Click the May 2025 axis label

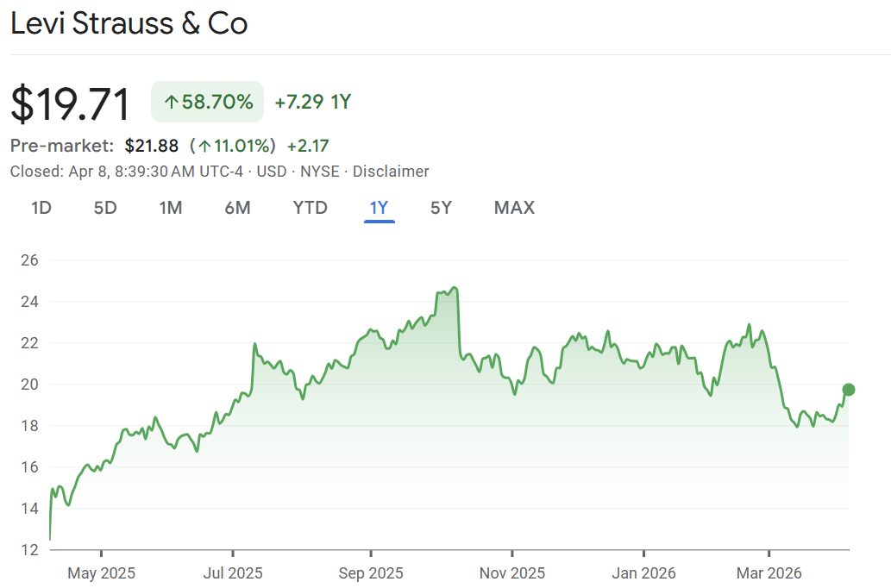101,572
